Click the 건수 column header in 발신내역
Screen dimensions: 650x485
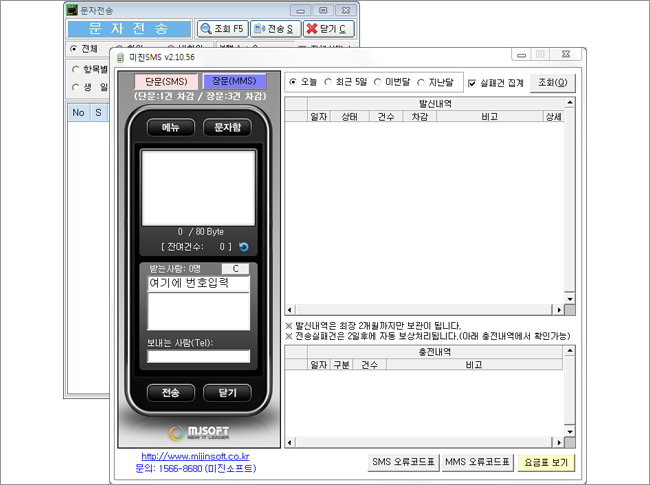[386, 117]
